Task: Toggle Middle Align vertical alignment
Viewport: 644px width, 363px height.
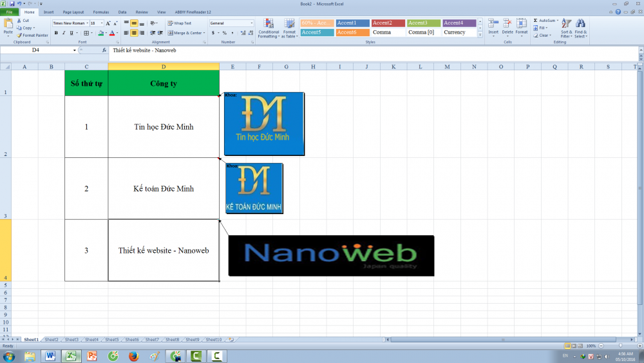Action: tap(134, 23)
